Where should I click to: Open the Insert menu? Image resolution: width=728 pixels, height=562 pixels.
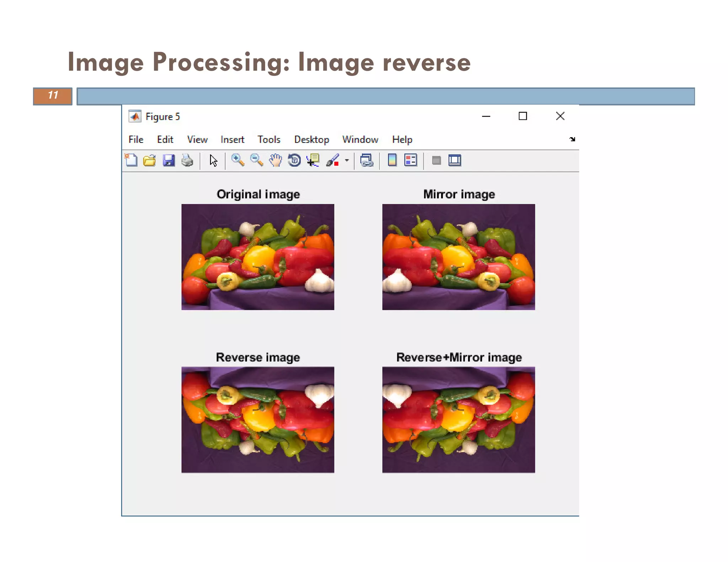[232, 140]
